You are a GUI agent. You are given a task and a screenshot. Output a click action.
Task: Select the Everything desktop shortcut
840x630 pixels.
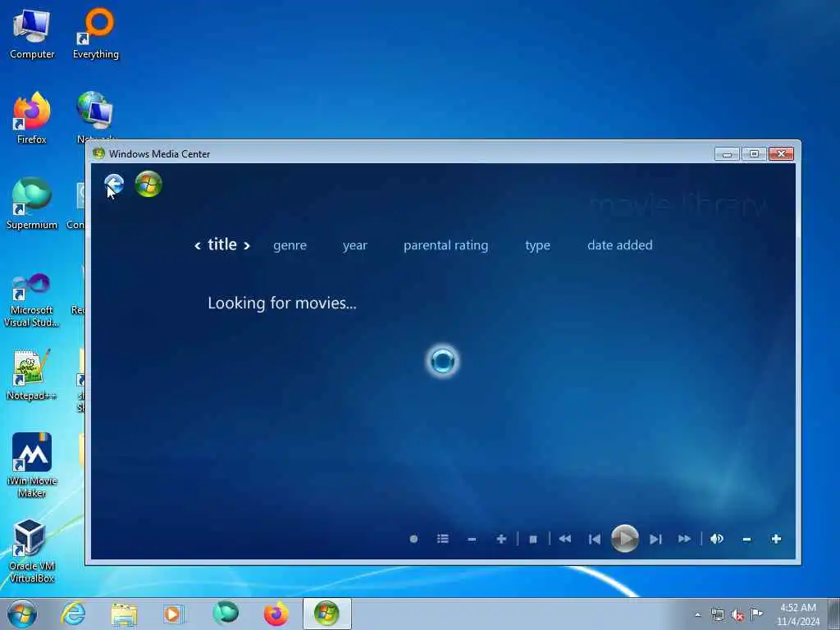tap(96, 34)
